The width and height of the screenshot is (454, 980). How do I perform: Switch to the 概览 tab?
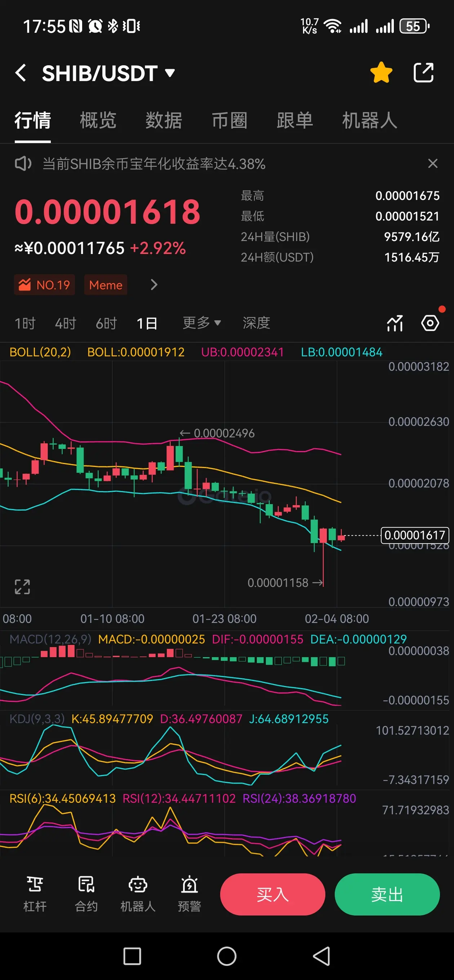98,121
